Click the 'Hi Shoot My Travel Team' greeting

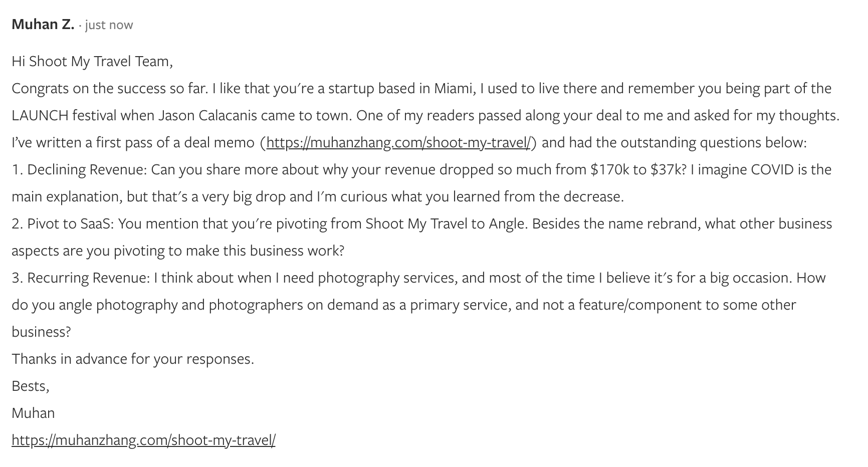click(92, 62)
